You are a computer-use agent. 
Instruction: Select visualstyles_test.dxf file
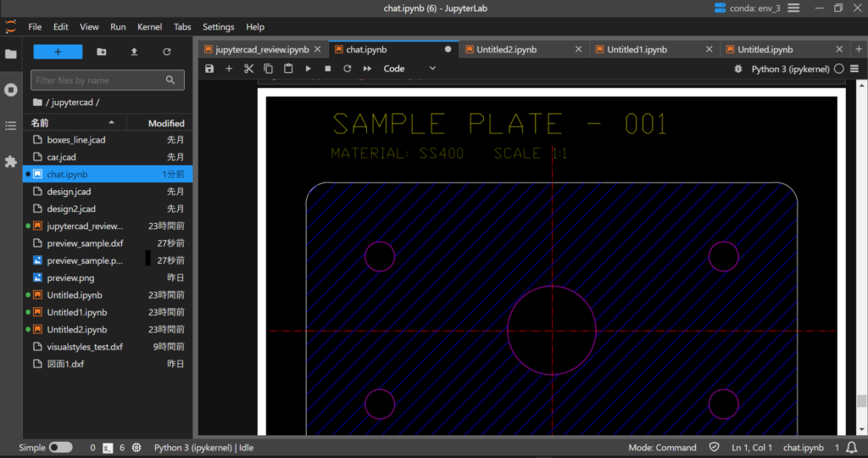pos(108,347)
